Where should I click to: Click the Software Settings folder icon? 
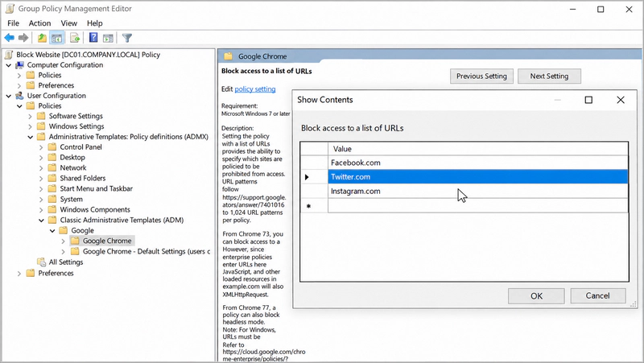(x=41, y=116)
